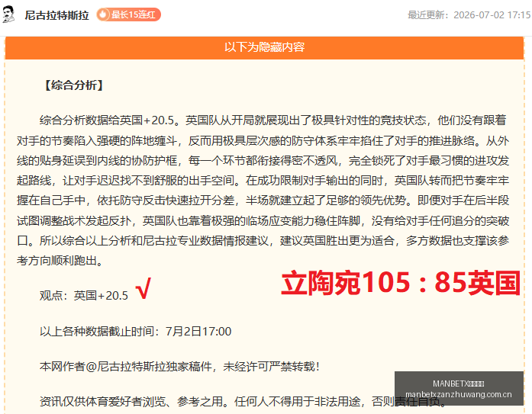Select the text 以上各种数据截止时间：7月2日17:00
This screenshot has width=532, height=414.
tap(135, 331)
